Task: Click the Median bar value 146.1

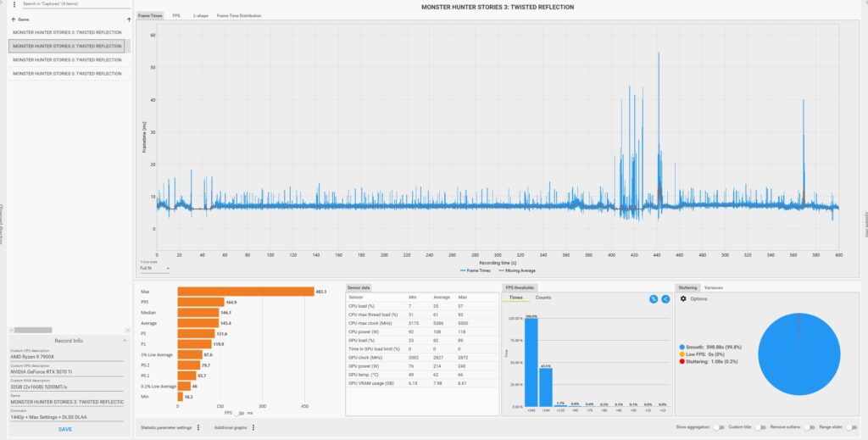Action: [x=225, y=313]
